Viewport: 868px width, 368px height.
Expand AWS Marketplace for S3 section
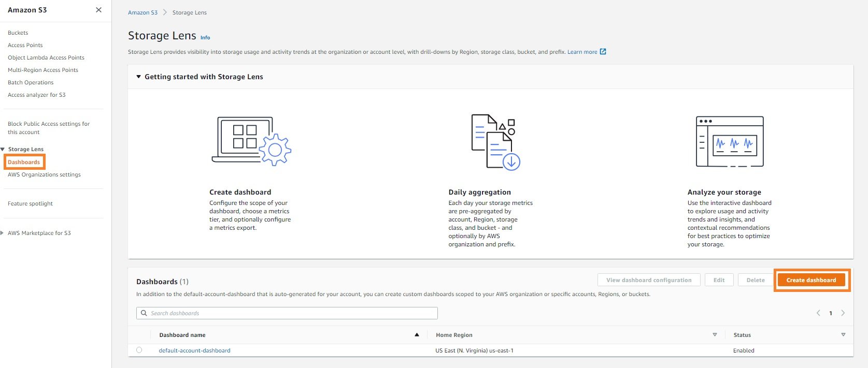click(x=3, y=233)
